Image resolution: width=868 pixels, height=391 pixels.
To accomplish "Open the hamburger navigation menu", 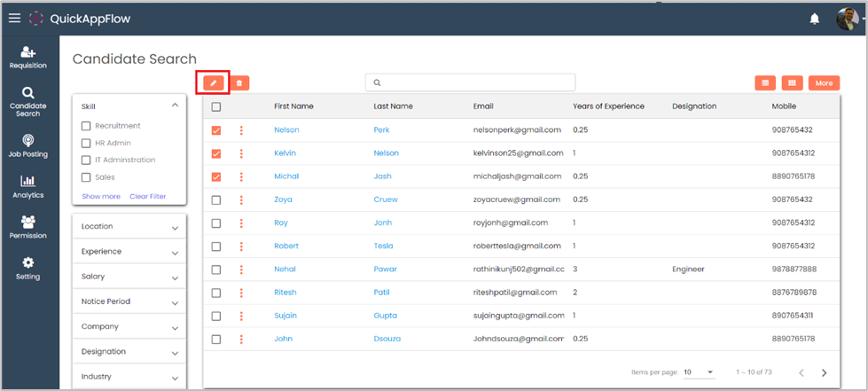I will tap(14, 18).
